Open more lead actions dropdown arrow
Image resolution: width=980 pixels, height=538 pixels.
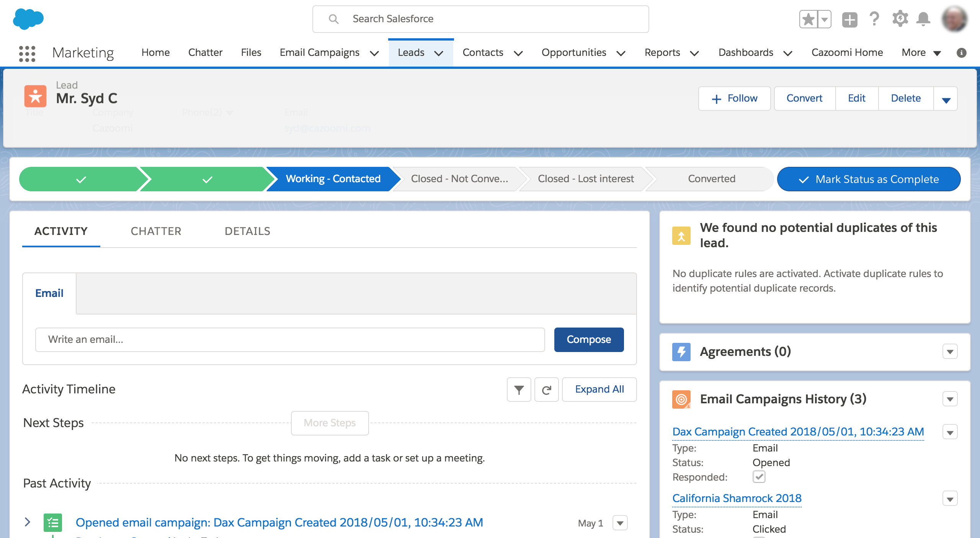coord(946,99)
